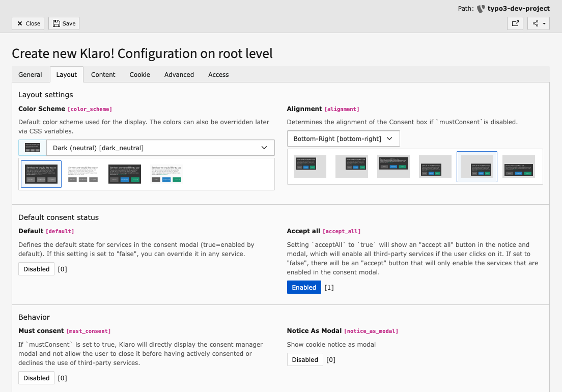Select the light neutral color scheme thumbnail

pos(83,174)
